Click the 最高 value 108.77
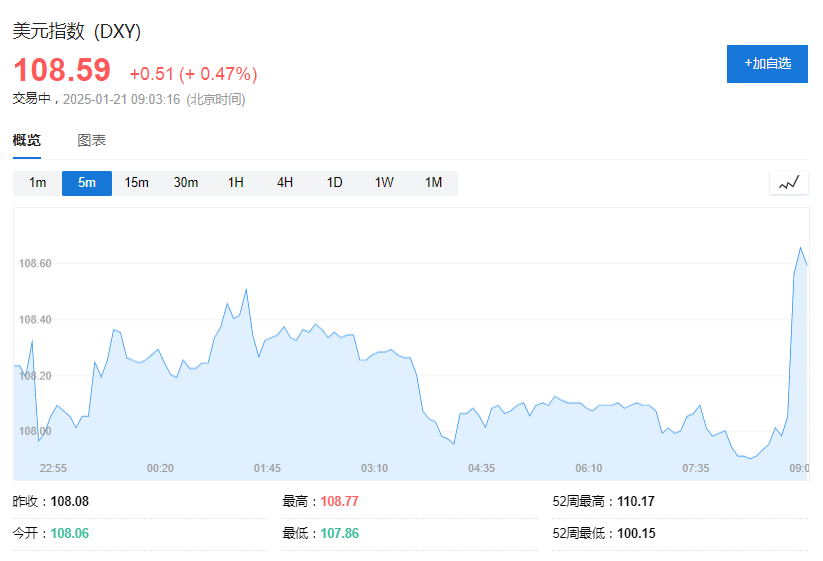 coord(338,501)
